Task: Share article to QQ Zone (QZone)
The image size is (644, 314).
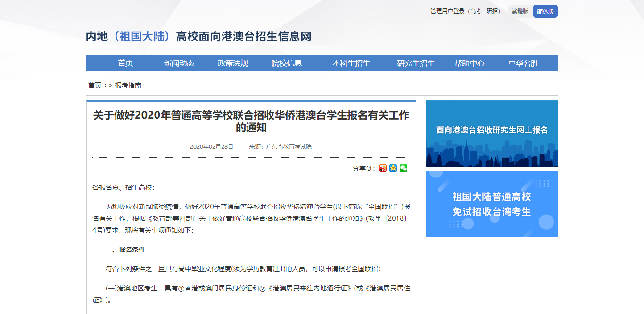Action: (393, 169)
